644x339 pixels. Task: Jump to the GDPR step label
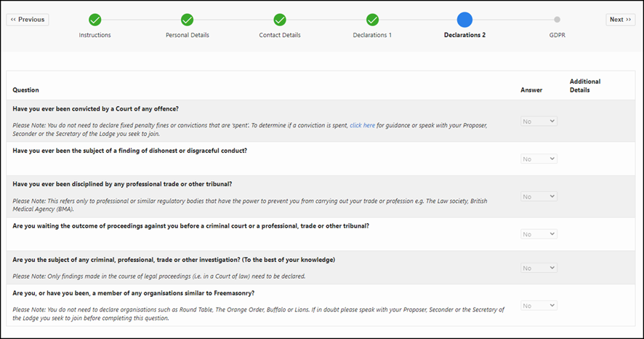click(557, 35)
